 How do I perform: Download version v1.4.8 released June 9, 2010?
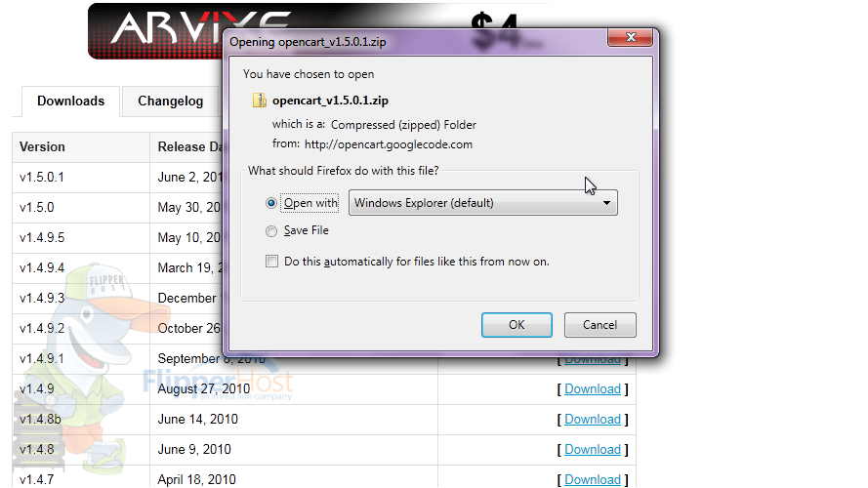[x=593, y=449]
